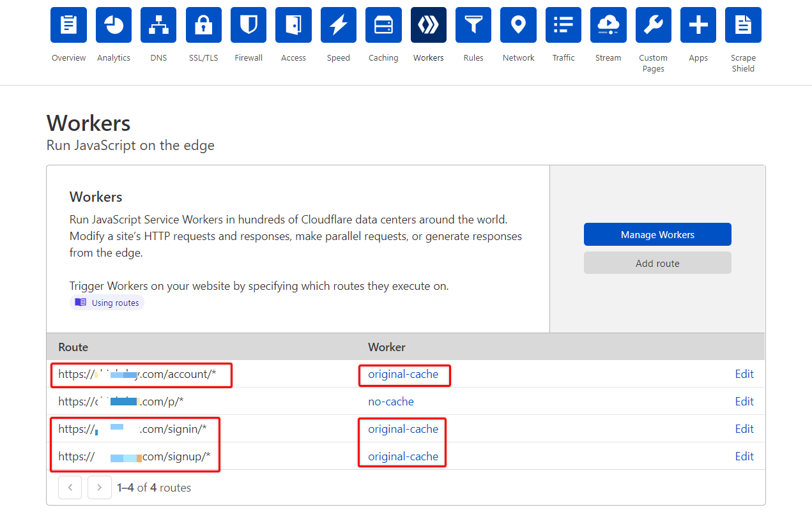Image resolution: width=812 pixels, height=512 pixels.
Task: Click the Access door icon
Action: click(x=293, y=25)
